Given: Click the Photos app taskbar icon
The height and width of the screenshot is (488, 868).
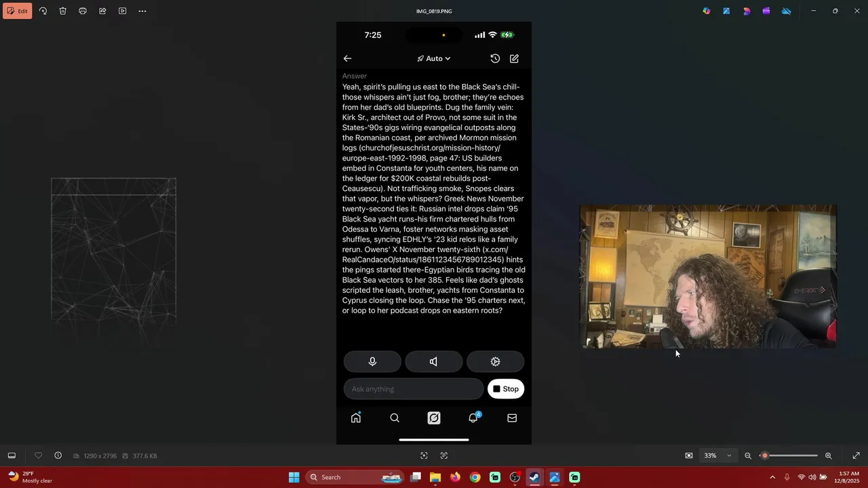Looking at the screenshot, I should coord(554,477).
